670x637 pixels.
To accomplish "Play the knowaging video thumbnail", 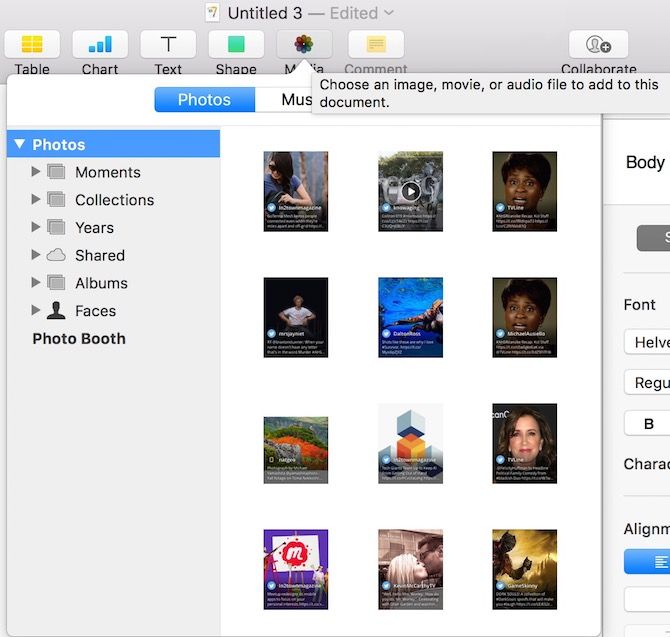I will (410, 191).
